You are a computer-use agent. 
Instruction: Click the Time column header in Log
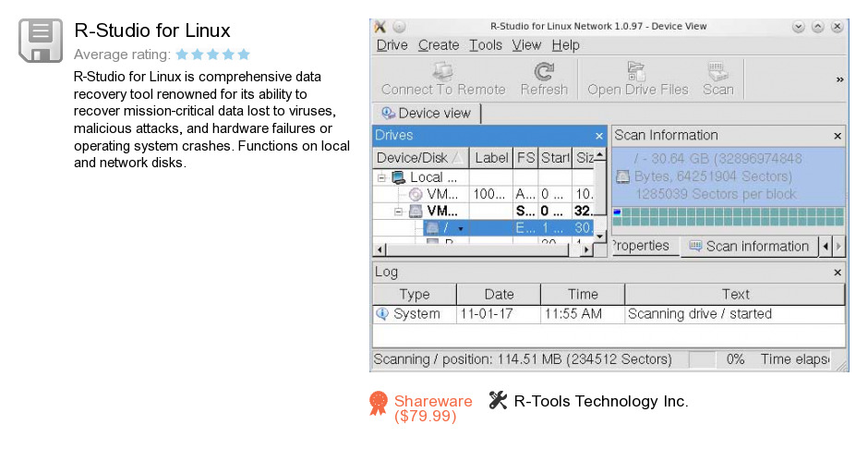583,295
